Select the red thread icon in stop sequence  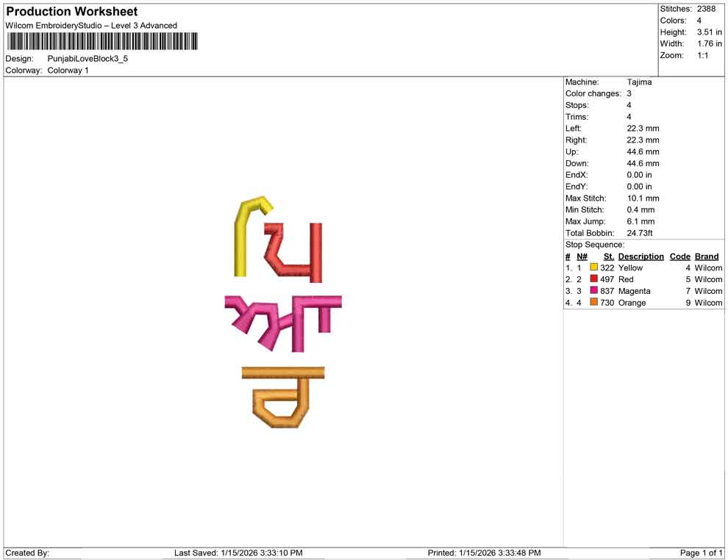tap(593, 279)
